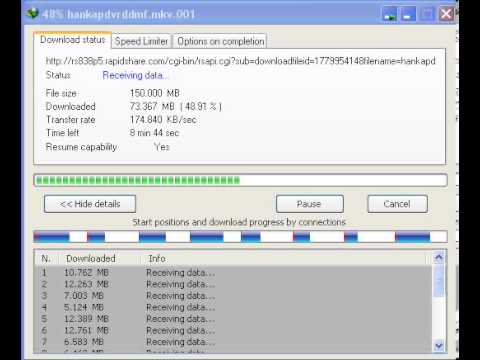Click the transfer rate 174.840 KB/sec

tap(163, 119)
